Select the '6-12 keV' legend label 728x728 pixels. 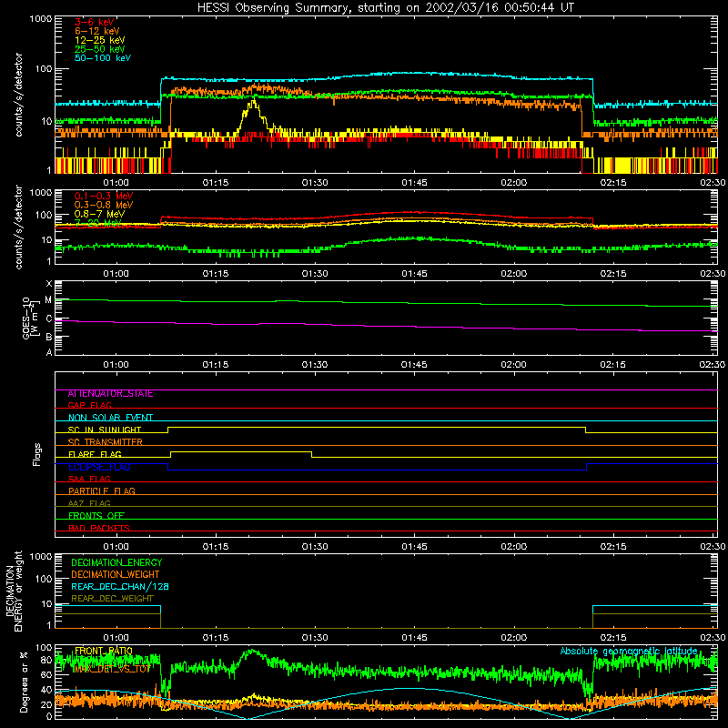(97, 31)
